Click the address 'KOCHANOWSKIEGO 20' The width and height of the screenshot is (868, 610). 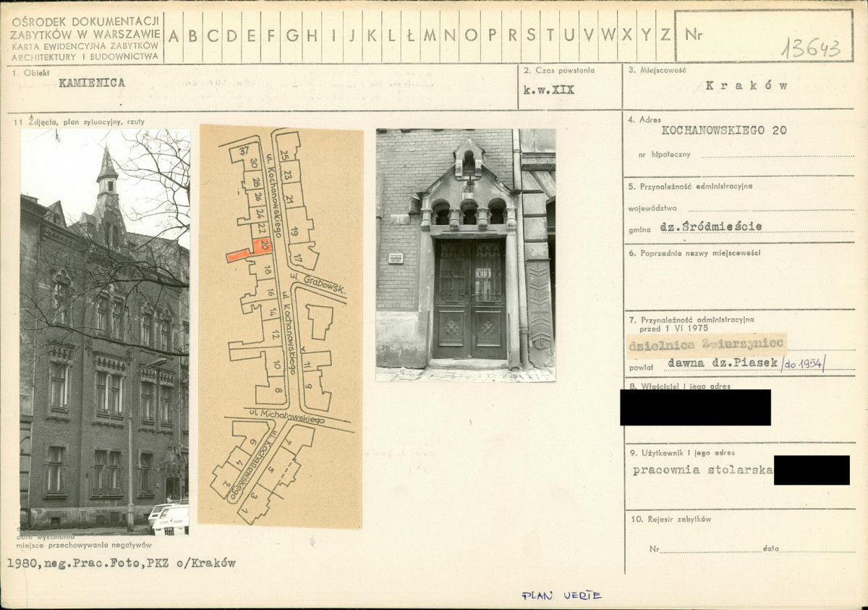click(724, 130)
